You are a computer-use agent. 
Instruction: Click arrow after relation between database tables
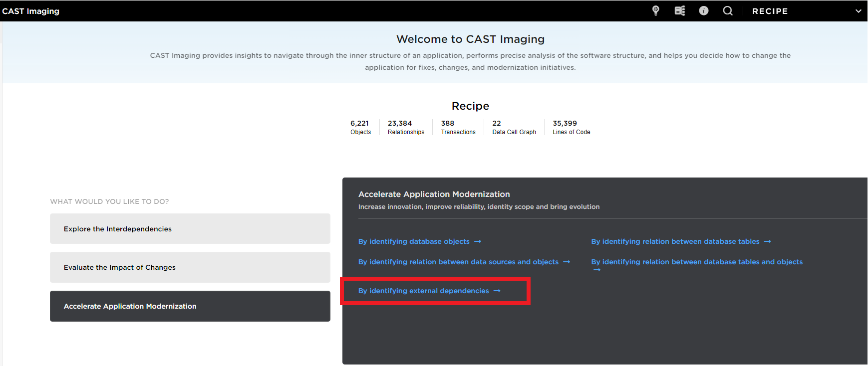click(x=768, y=241)
